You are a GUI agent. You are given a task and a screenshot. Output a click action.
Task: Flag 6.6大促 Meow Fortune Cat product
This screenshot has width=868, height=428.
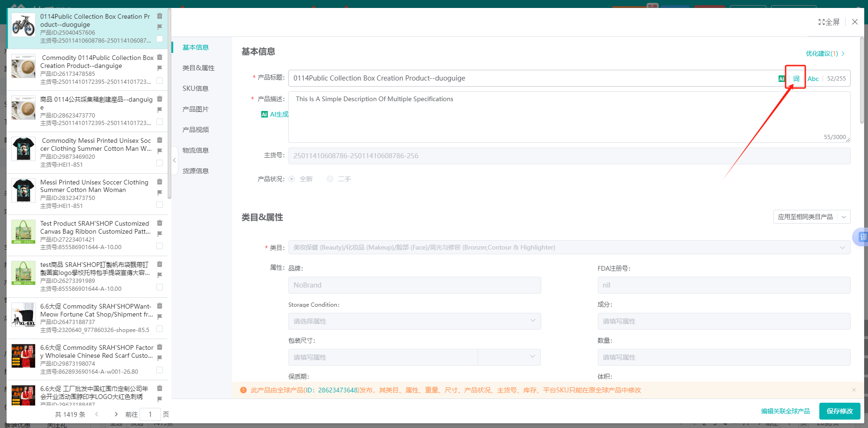(160, 317)
